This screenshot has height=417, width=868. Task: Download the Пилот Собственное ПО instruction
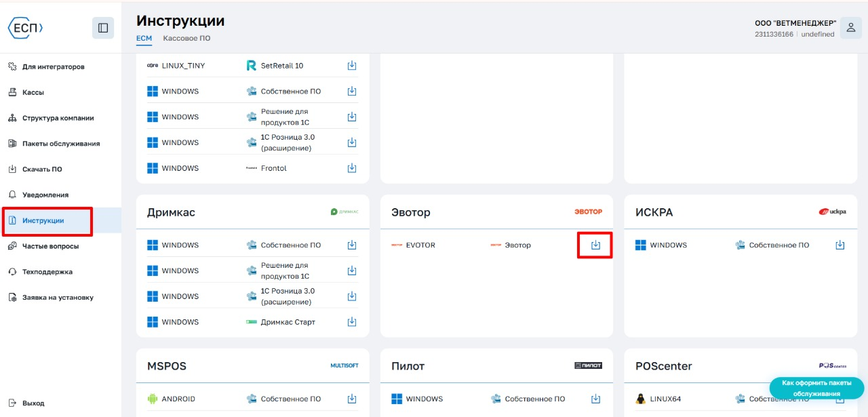click(x=596, y=399)
